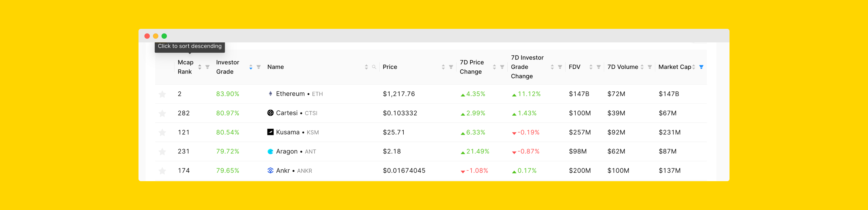This screenshot has height=210, width=868.
Task: Favorite Ethereum with its star icon
Action: pyautogui.click(x=162, y=94)
